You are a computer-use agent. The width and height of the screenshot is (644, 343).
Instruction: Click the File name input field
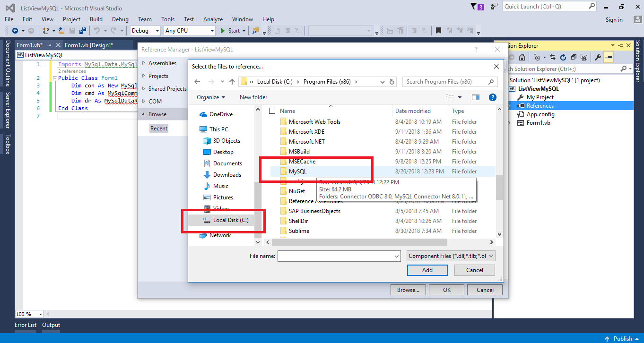tap(339, 256)
